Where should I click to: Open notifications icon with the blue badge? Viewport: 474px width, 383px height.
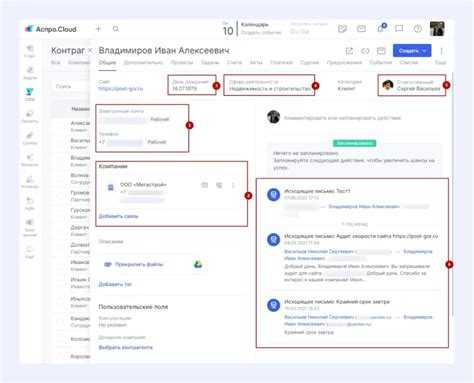point(381,28)
